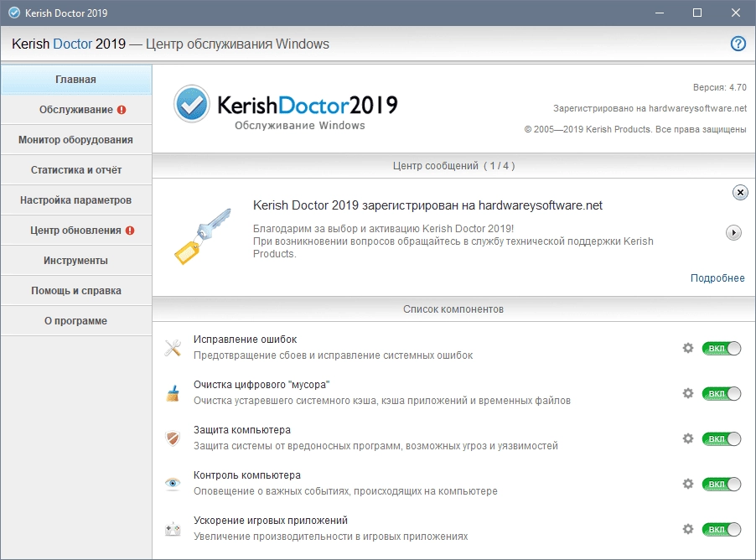Maximize the Kerish Doctor window
The width and height of the screenshot is (756, 560).
[x=697, y=13]
